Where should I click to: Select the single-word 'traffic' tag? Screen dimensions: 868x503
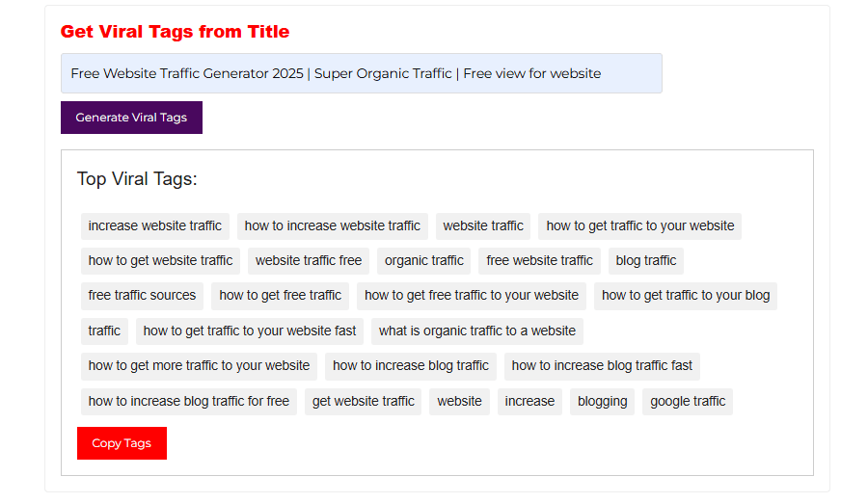[x=104, y=331]
